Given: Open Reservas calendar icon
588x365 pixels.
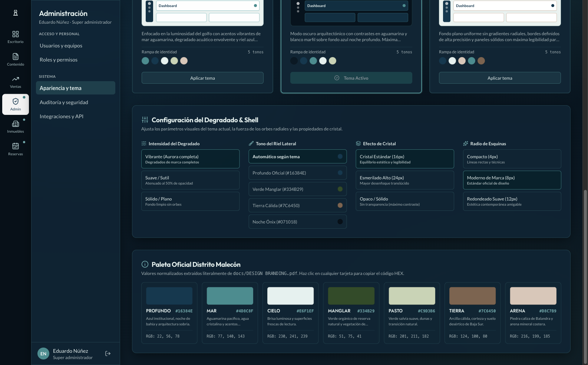Looking at the screenshot, I should point(16,149).
